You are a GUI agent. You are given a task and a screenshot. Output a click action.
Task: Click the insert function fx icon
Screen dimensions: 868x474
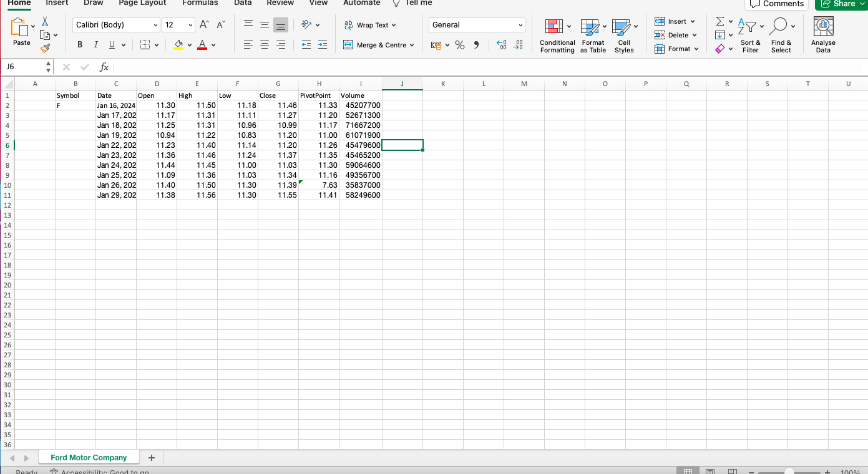[x=104, y=66]
